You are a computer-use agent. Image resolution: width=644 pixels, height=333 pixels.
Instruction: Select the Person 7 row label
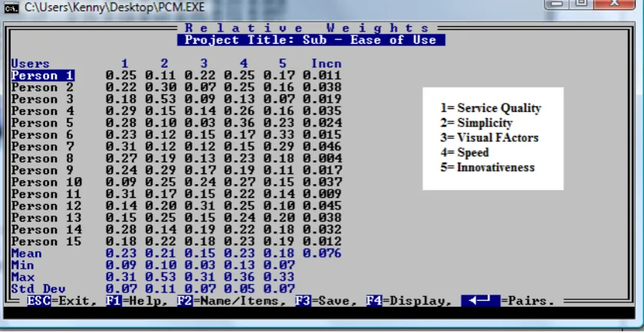tap(42, 147)
